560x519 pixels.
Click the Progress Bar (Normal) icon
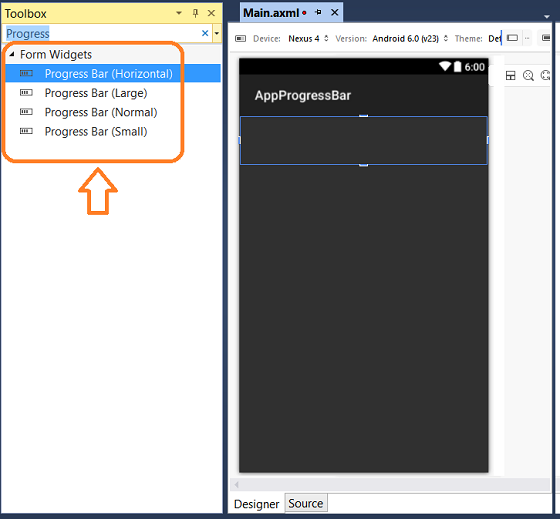26,113
